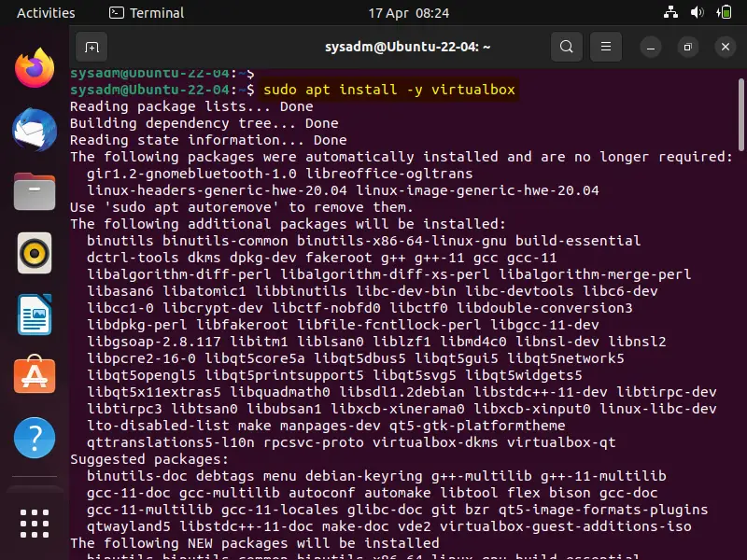Open the terminal search tool

click(x=567, y=48)
